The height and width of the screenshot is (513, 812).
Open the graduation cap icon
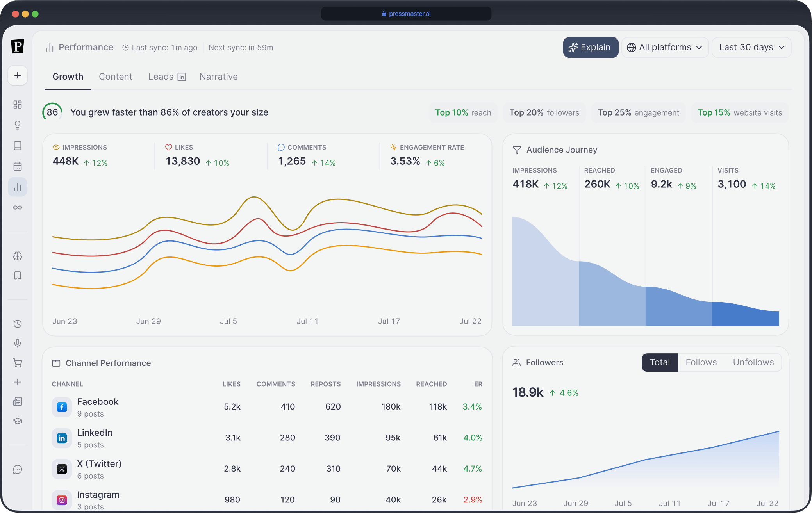pos(18,421)
